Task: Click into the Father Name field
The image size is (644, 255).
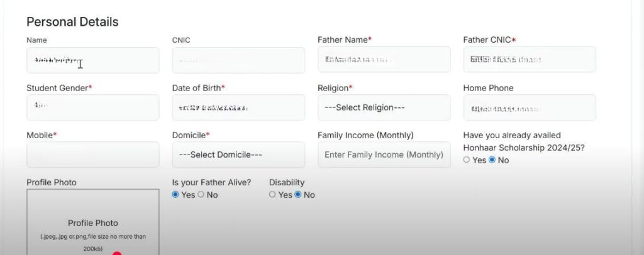Action: (x=384, y=60)
